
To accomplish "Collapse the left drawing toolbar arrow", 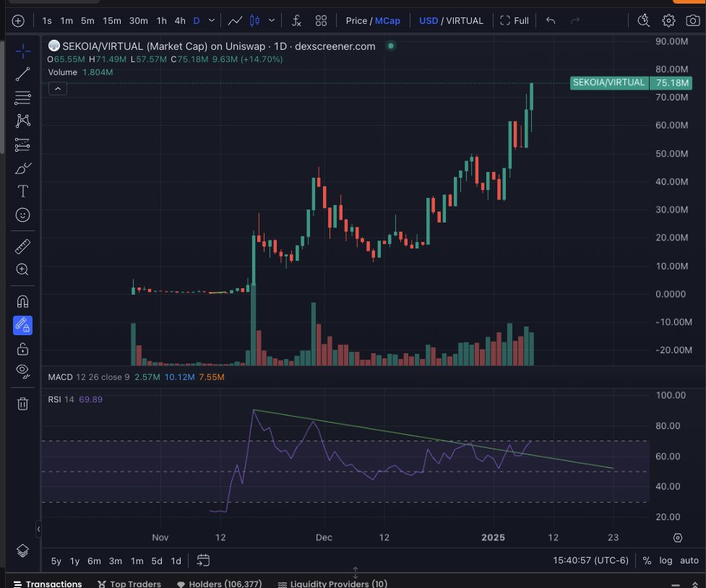I will (38, 529).
